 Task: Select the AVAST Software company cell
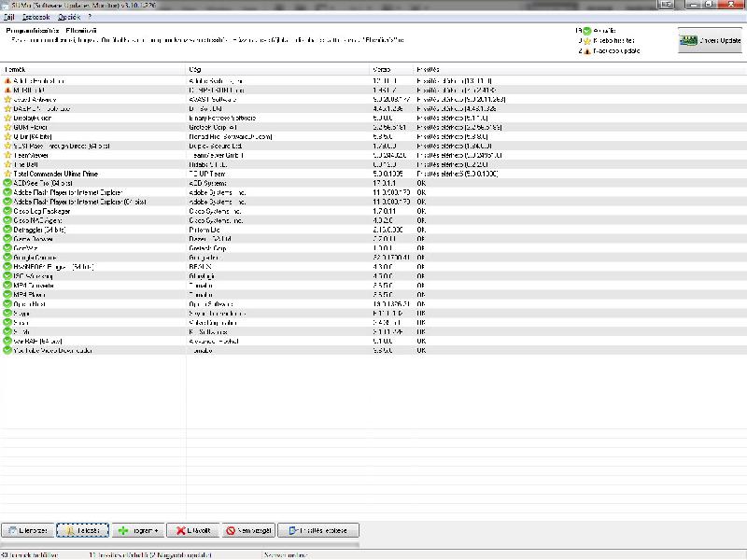point(213,100)
